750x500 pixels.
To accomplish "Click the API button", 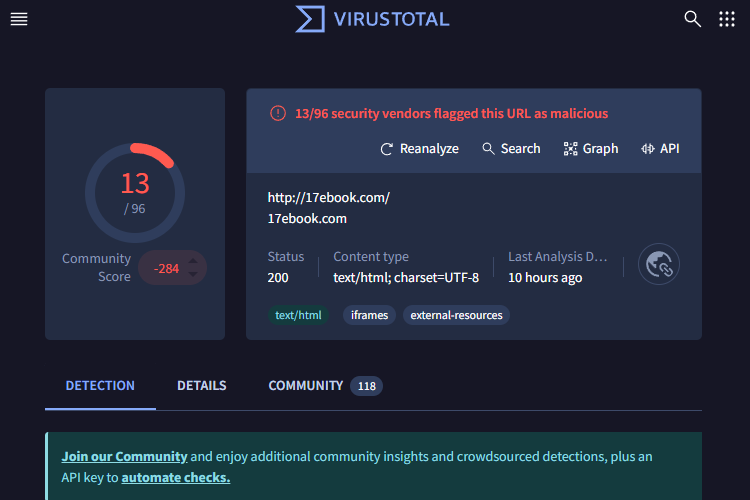I will click(660, 149).
